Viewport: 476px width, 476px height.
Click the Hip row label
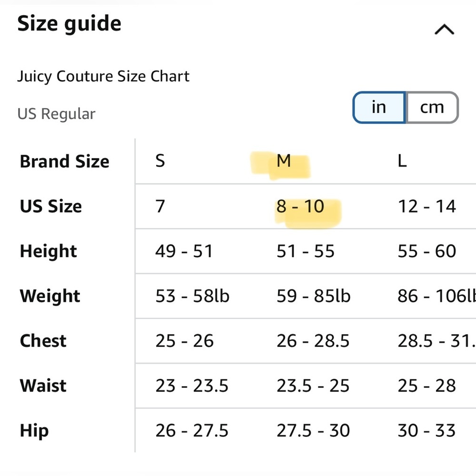point(34,430)
